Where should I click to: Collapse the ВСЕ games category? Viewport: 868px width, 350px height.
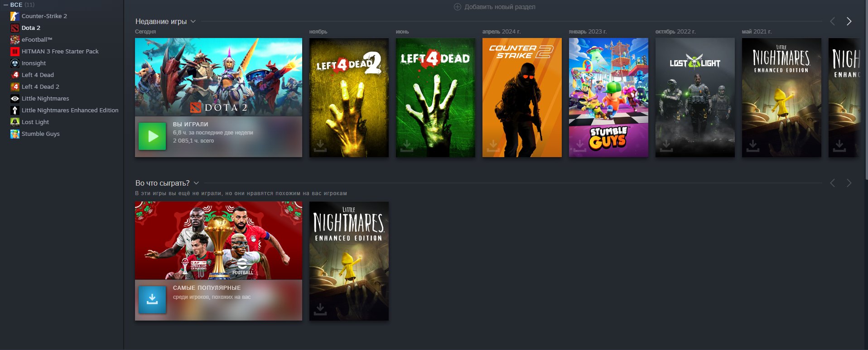pos(6,5)
